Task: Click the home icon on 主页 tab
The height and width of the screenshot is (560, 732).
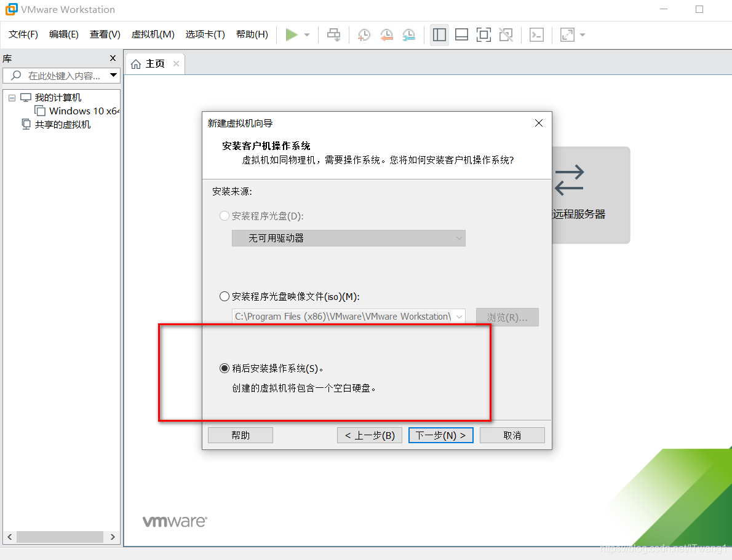Action: tap(136, 64)
